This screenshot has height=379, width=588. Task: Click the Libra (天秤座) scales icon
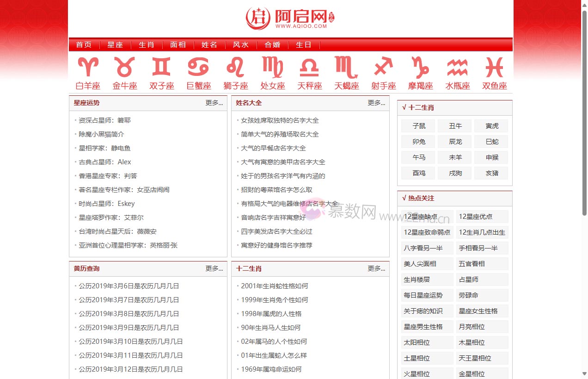coord(309,68)
